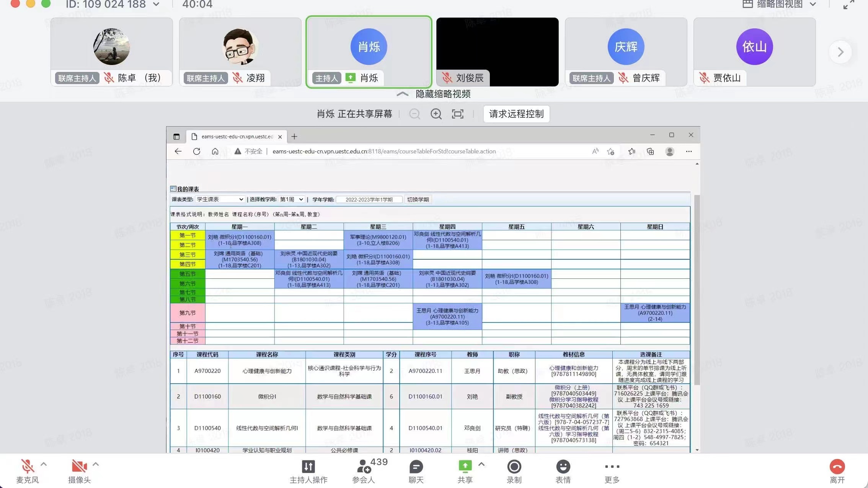Zoom in on the shared screen
This screenshot has width=868, height=488.
pos(436,114)
